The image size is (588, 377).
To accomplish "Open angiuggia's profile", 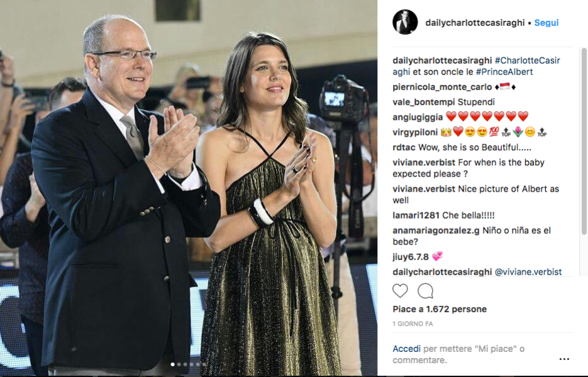I will 418,117.
